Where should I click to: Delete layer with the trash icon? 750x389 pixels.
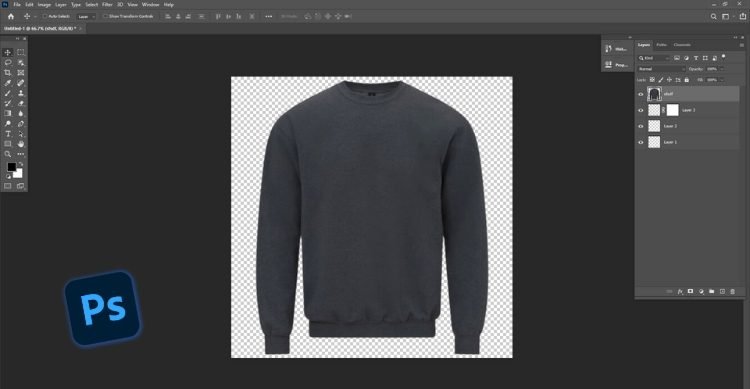coord(732,291)
